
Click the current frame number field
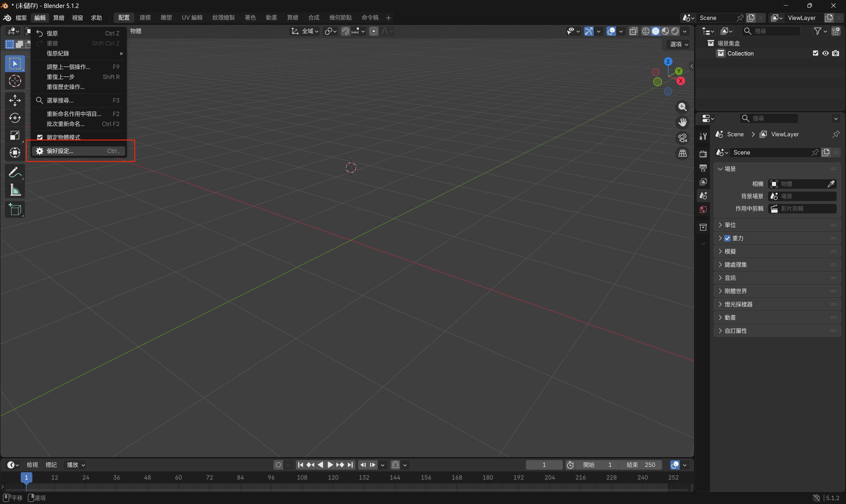[x=544, y=465]
